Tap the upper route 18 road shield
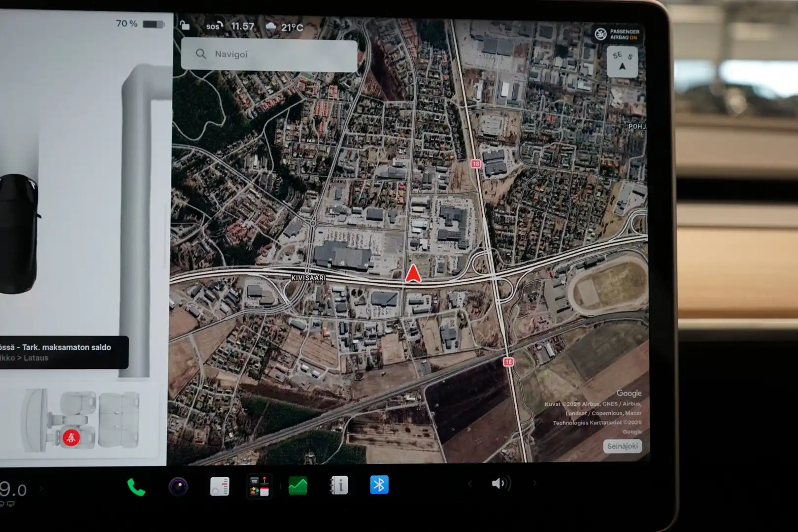Viewport: 798px width, 532px height. (475, 164)
